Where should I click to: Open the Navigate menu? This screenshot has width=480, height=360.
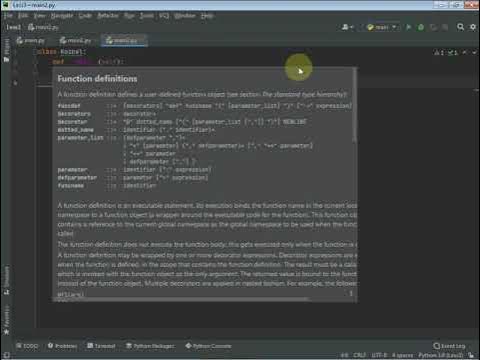click(62, 16)
